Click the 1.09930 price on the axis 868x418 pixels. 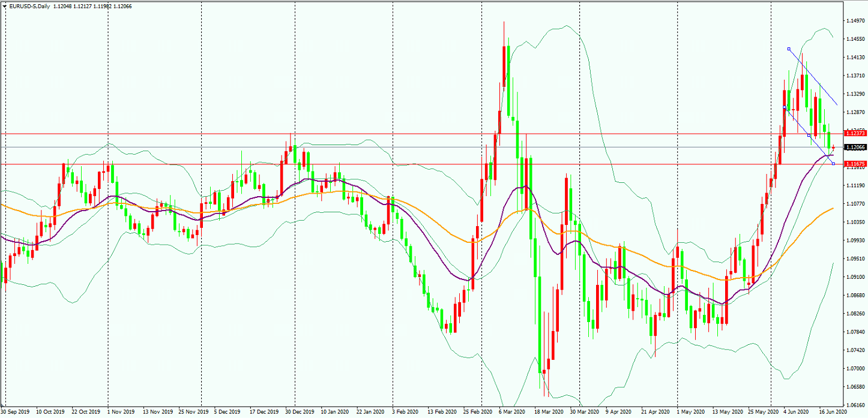tap(855, 240)
